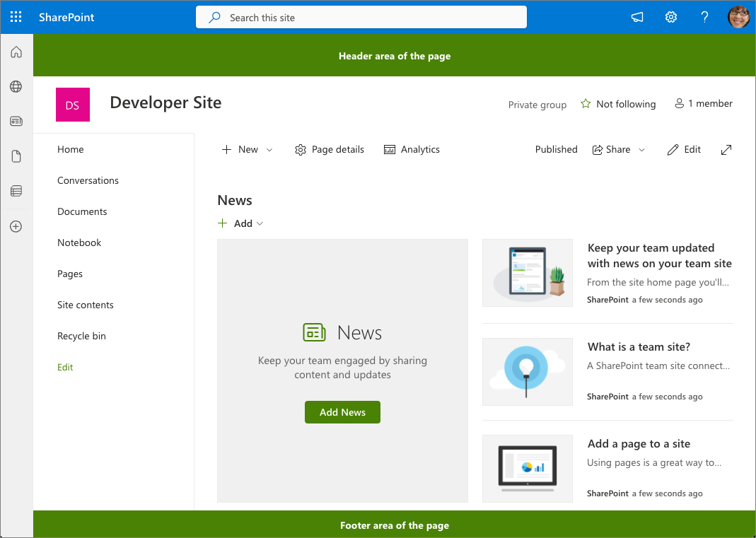The width and height of the screenshot is (756, 538).
Task: Click 'Header area of the page' banner text
Action: tap(395, 56)
